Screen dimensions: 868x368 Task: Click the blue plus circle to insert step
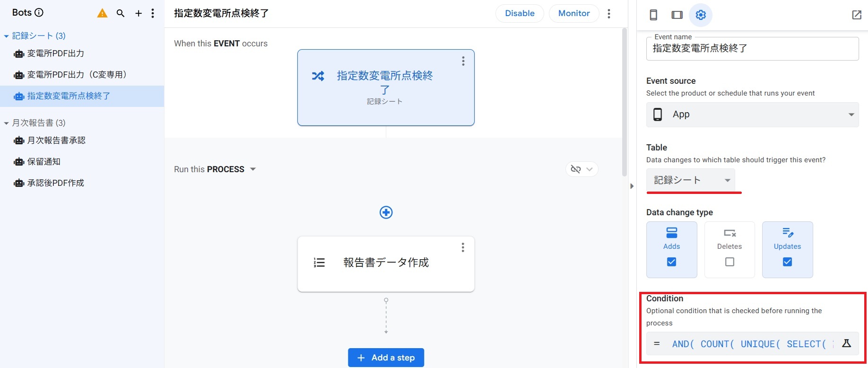(x=386, y=212)
